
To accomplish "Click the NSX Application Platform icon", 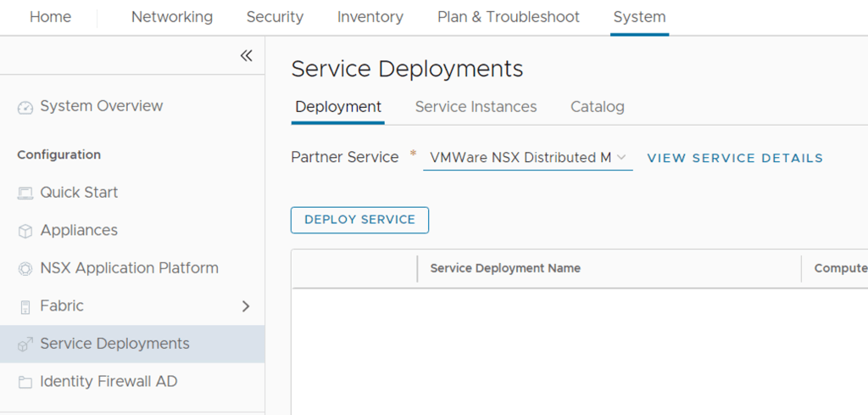I will [x=25, y=269].
